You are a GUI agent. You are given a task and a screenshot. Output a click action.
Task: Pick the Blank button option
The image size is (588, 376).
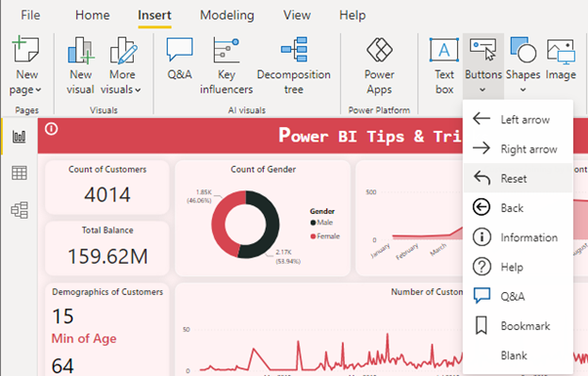coord(518,355)
